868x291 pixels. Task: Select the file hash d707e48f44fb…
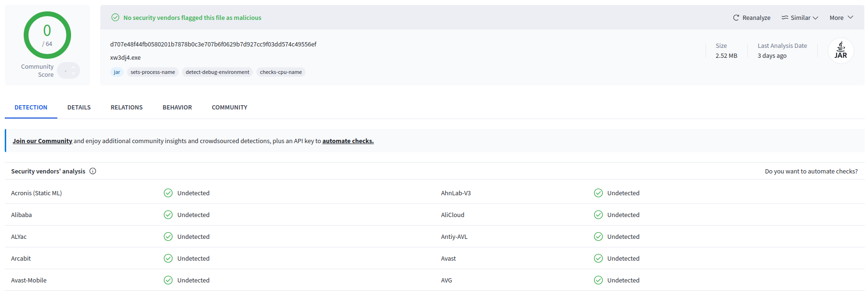click(213, 44)
